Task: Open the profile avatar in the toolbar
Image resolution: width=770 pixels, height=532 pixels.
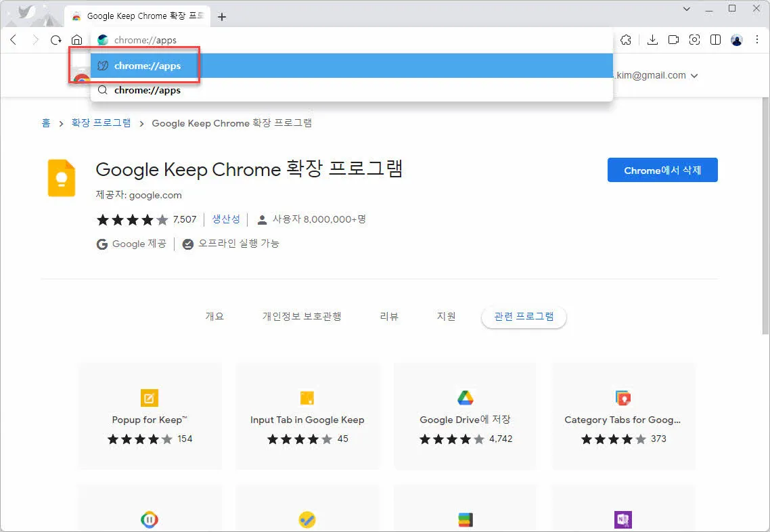Action: coord(737,40)
